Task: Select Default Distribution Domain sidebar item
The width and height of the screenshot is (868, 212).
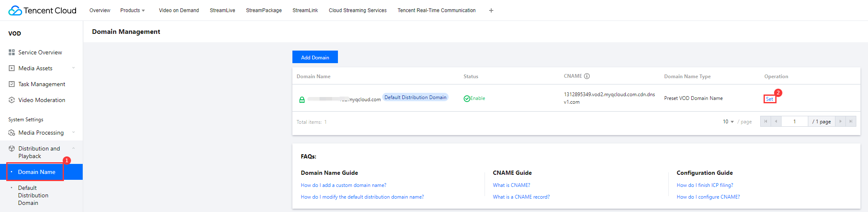Action: [x=33, y=195]
